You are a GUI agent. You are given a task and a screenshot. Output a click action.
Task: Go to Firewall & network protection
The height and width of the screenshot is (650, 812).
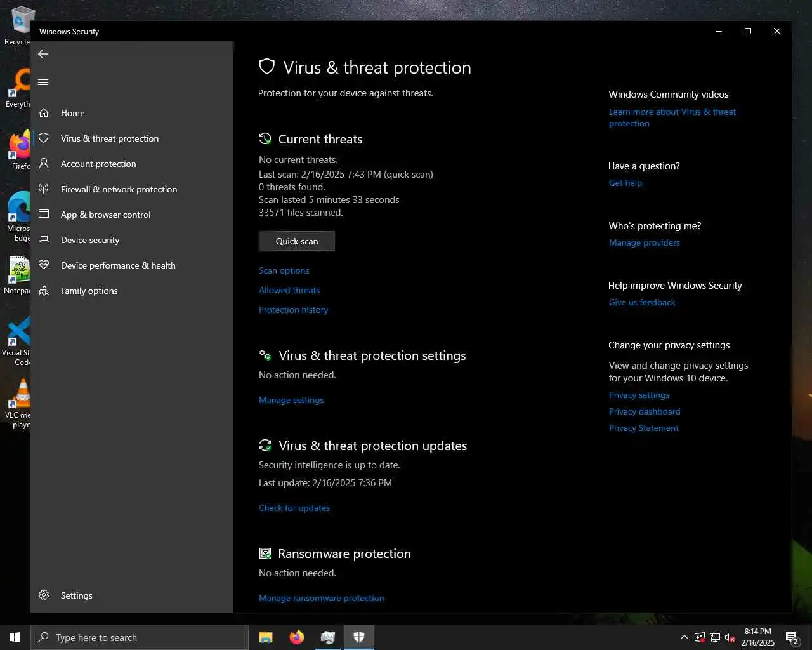tap(132, 189)
